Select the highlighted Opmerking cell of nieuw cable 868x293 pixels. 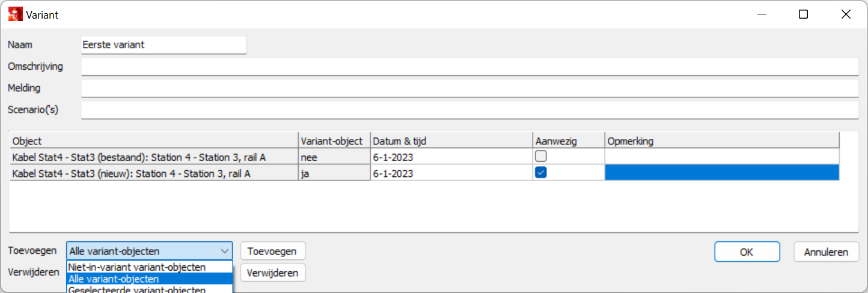coord(721,172)
